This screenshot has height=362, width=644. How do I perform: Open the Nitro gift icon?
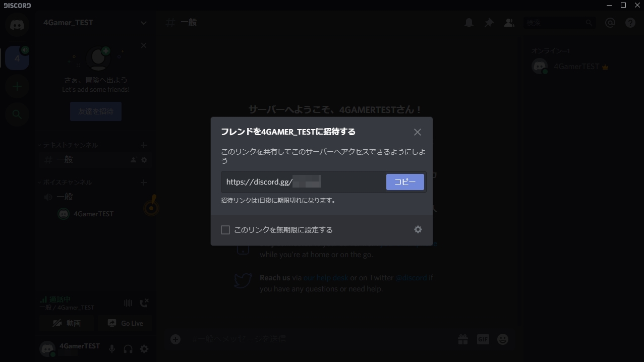pyautogui.click(x=463, y=339)
